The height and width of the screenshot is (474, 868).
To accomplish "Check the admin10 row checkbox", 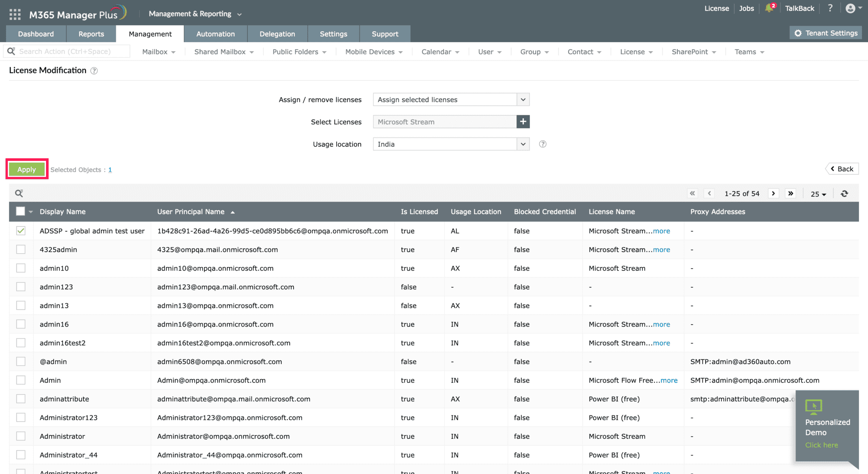I will [x=21, y=268].
